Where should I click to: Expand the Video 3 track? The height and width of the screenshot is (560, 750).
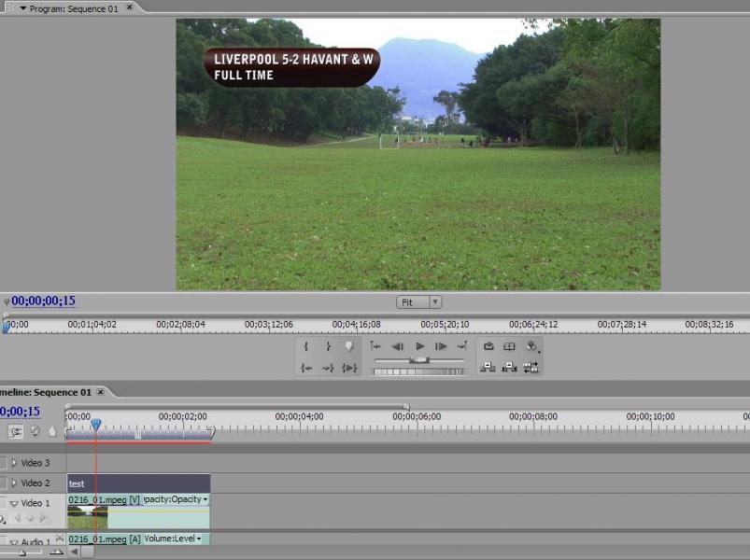[x=14, y=463]
